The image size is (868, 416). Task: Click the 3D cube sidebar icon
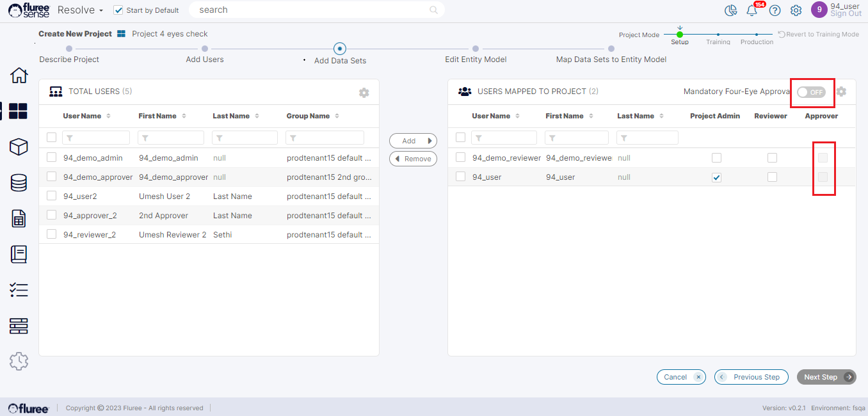pos(19,147)
